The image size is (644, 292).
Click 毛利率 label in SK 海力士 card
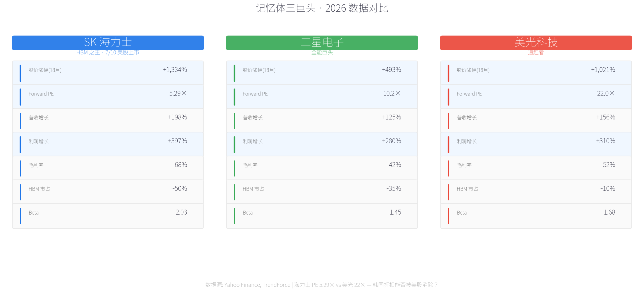36,165
